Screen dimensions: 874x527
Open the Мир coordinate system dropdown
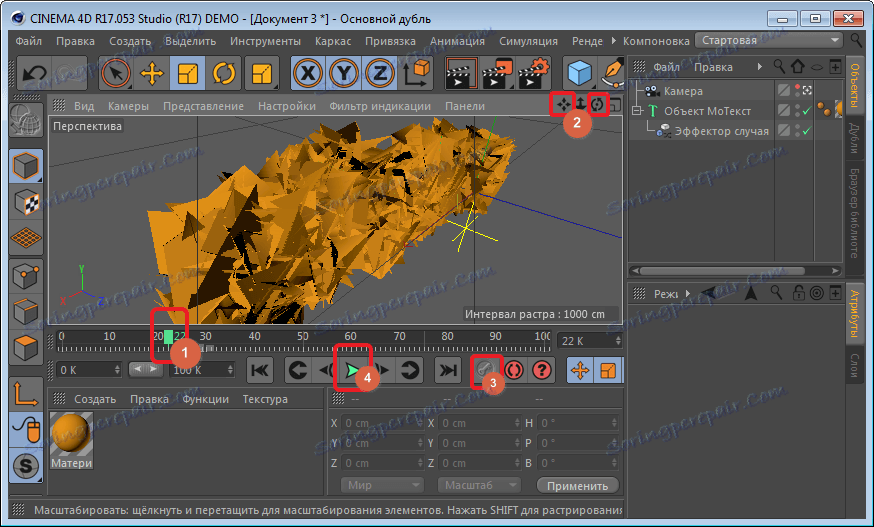(x=384, y=486)
